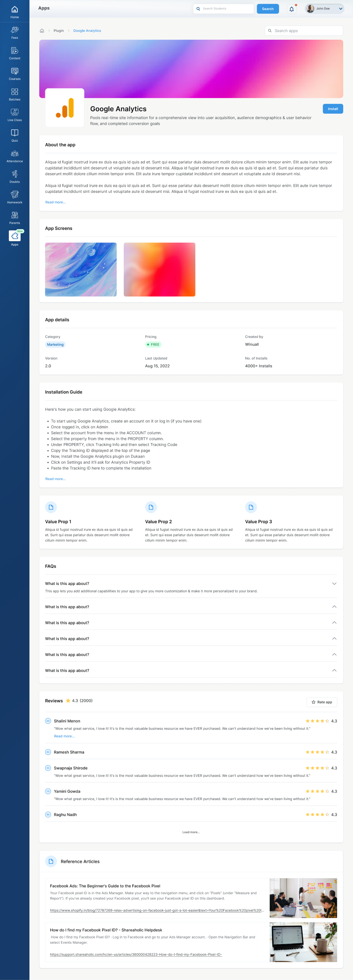Viewport: 353px width, 980px height.
Task: Open the Content sidebar icon
Action: [x=14, y=50]
